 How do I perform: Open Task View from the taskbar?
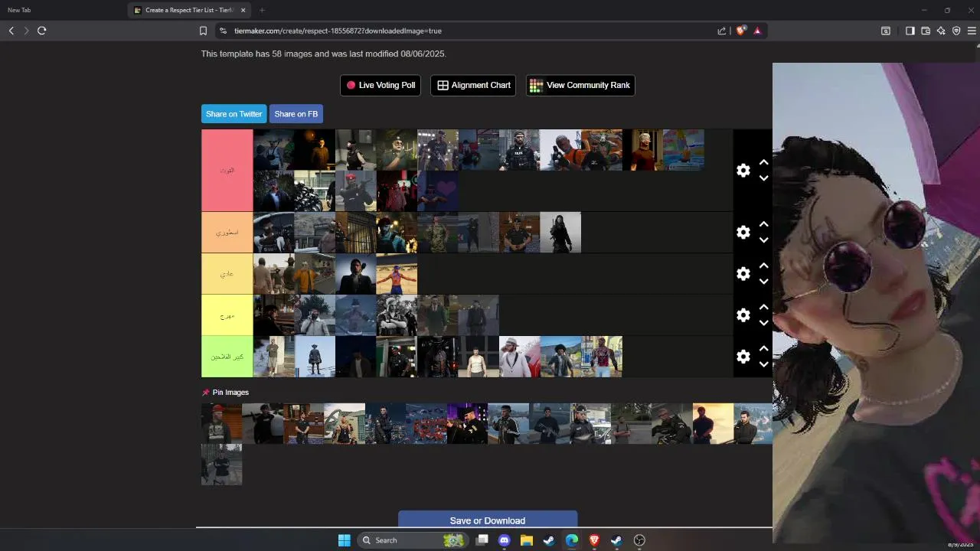tap(482, 540)
